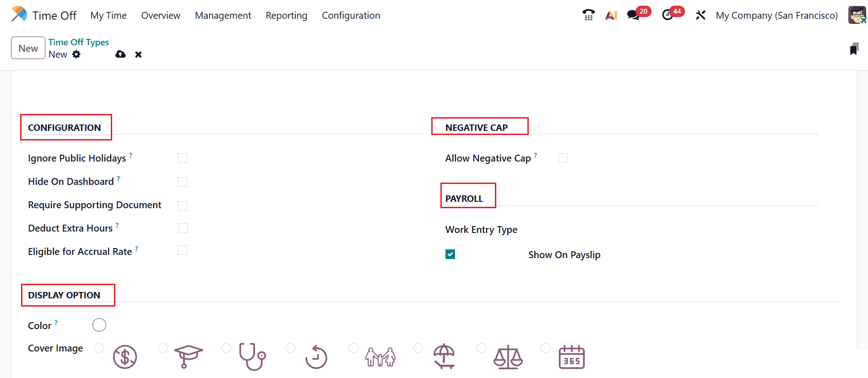Show help tooltip for Color
This screenshot has width=868, height=378.
tap(56, 323)
